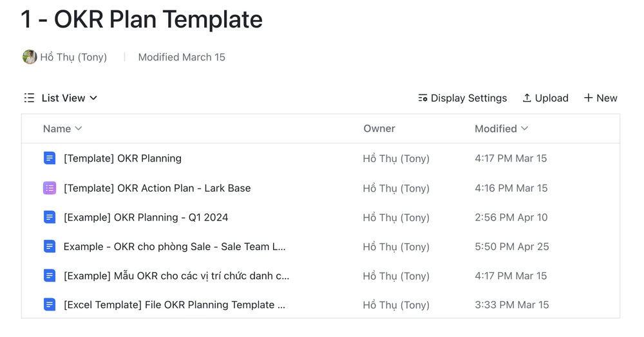Click the doc icon beside Mẫu OKR file

[50, 276]
